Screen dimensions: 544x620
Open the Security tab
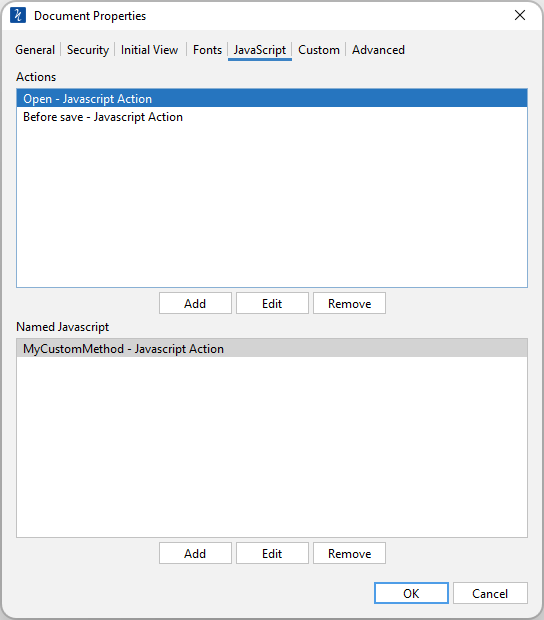tap(88, 50)
